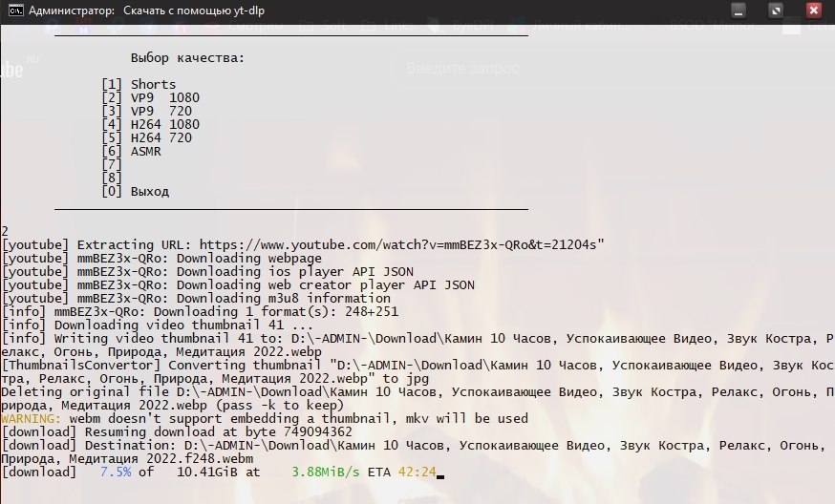Click the youtube.com watch URL in output

397,244
